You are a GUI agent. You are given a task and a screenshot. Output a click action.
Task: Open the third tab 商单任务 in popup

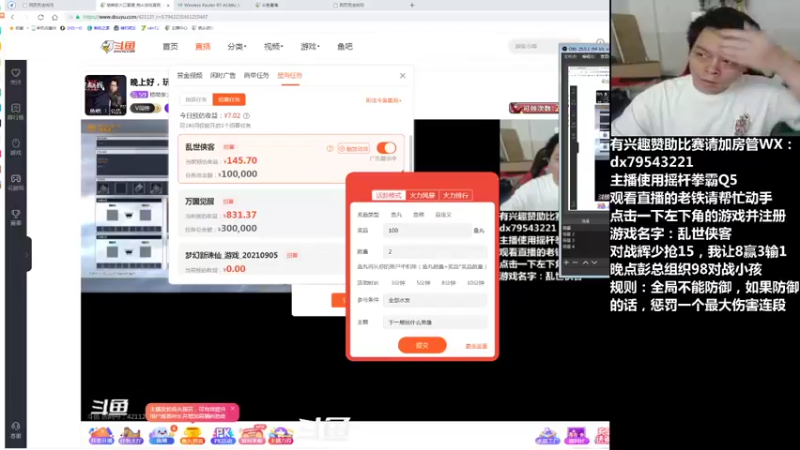click(256, 76)
